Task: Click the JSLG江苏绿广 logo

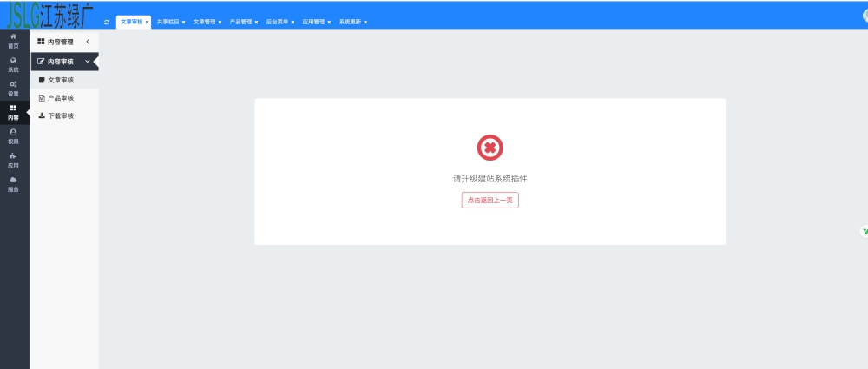Action: click(x=50, y=16)
